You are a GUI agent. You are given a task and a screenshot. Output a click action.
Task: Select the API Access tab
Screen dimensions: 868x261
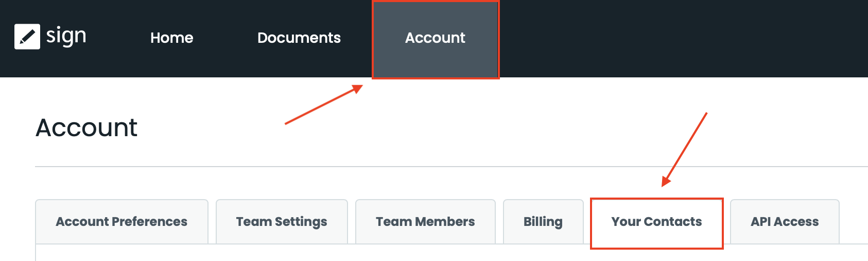(785, 222)
